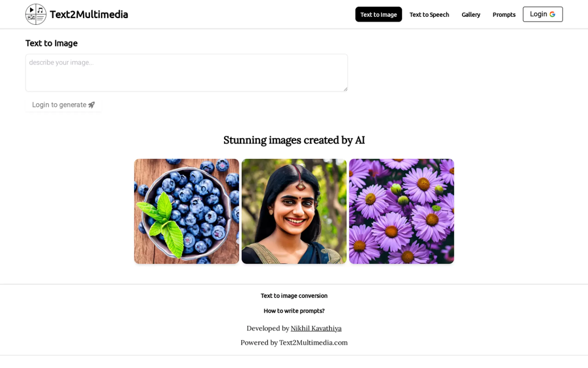This screenshot has width=588, height=368.
Task: Click the Stunning images created by AI heading
Action: (x=294, y=140)
